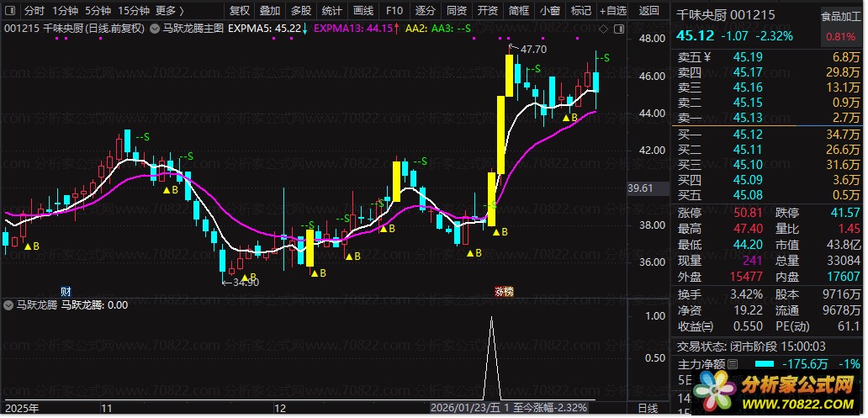Click the 日线 period label at bottom

[x=648, y=409]
